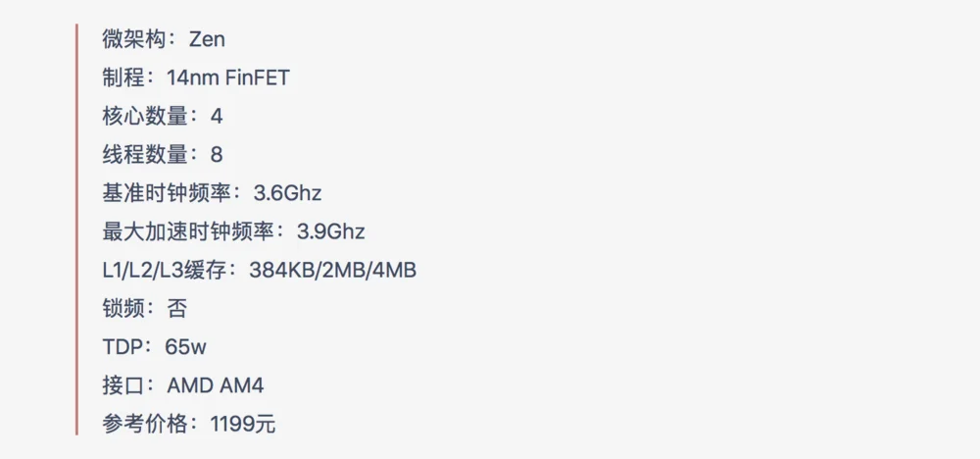Click the 65w TDP value

[x=185, y=348]
